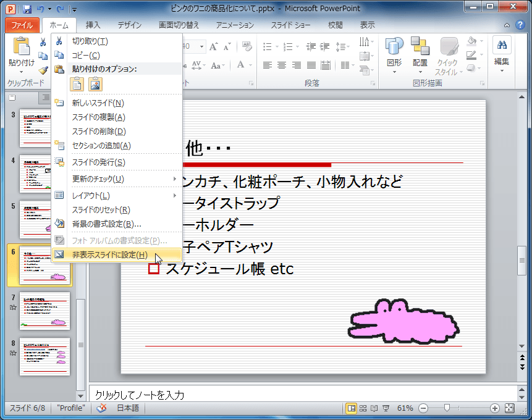532x420 pixels.
Task: Open font color dropdown arrow
Action: pyautogui.click(x=251, y=65)
